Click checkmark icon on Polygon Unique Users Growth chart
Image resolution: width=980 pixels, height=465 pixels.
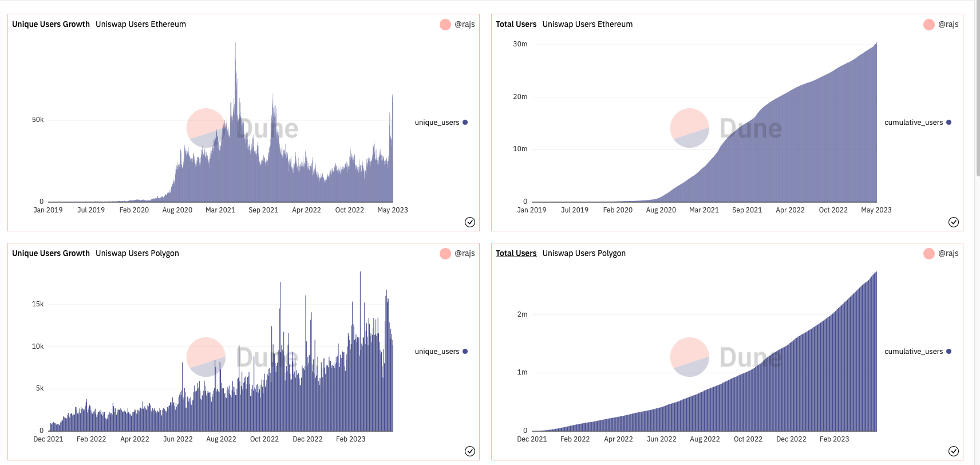tap(470, 451)
